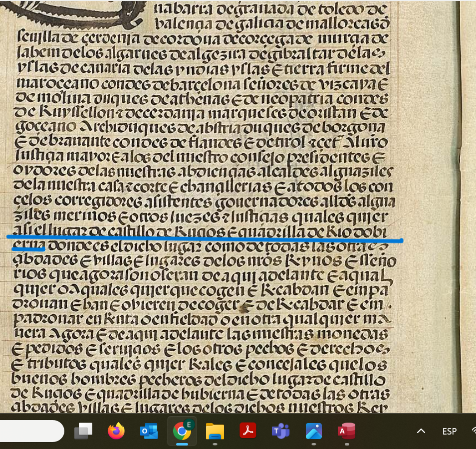Show hidden system tray icons
Image resolution: width=476 pixels, height=449 pixels.
pos(421,431)
